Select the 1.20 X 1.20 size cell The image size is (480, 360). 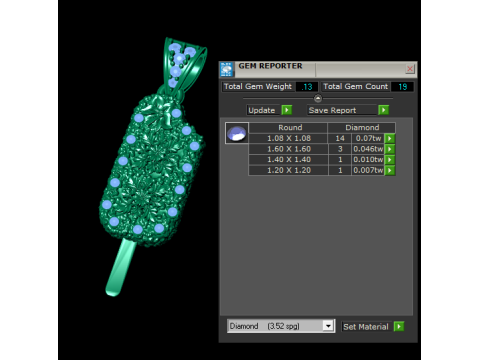pos(289,170)
